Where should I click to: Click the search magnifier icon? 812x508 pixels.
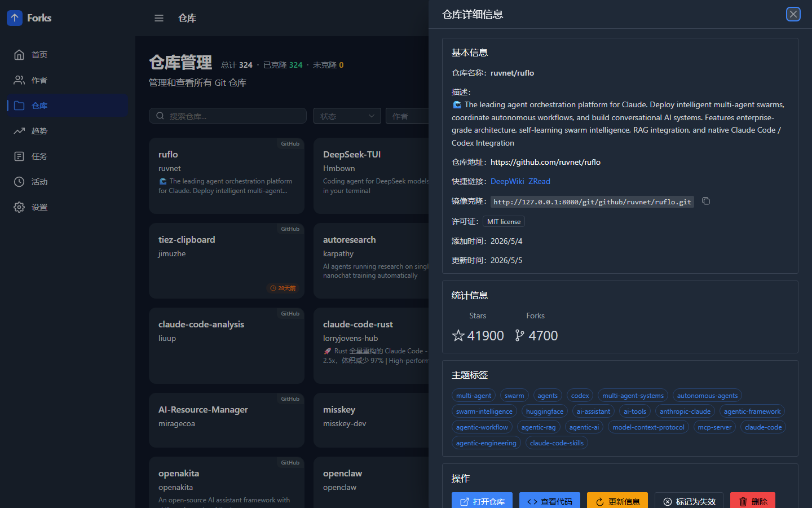coord(160,116)
